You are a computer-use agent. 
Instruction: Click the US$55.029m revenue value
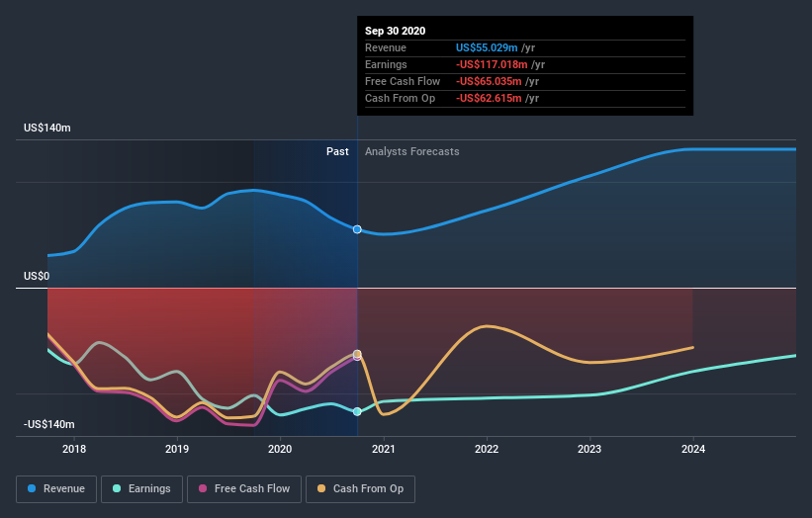point(487,47)
